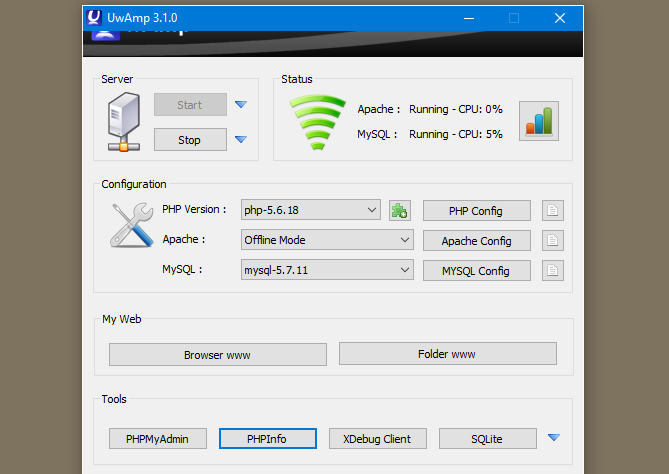Open the MySQL version dropdown

pyautogui.click(x=327, y=270)
